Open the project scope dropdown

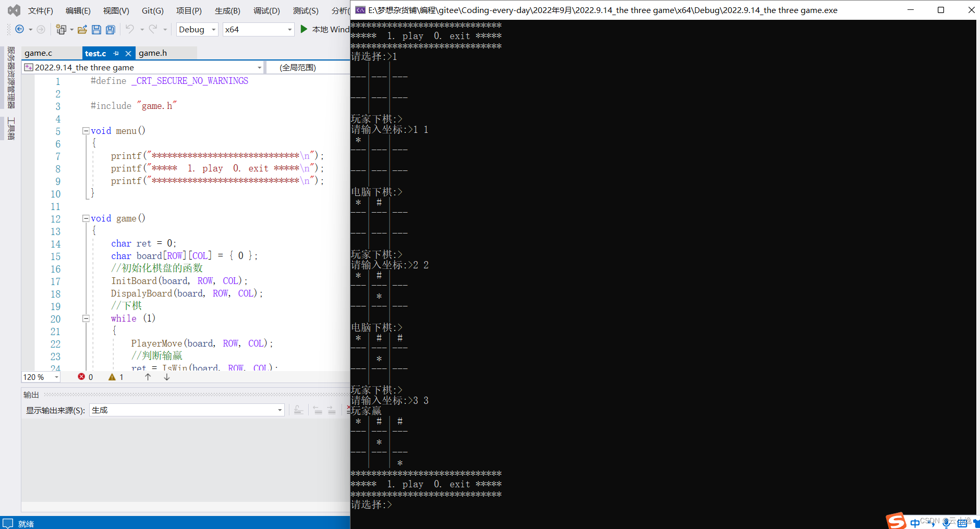click(x=143, y=67)
